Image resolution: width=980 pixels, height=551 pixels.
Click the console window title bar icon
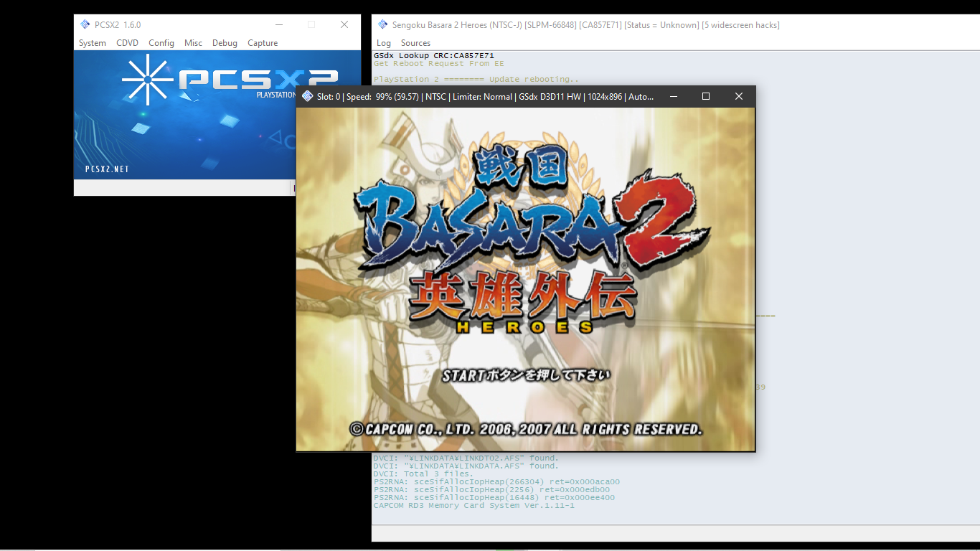(x=383, y=24)
